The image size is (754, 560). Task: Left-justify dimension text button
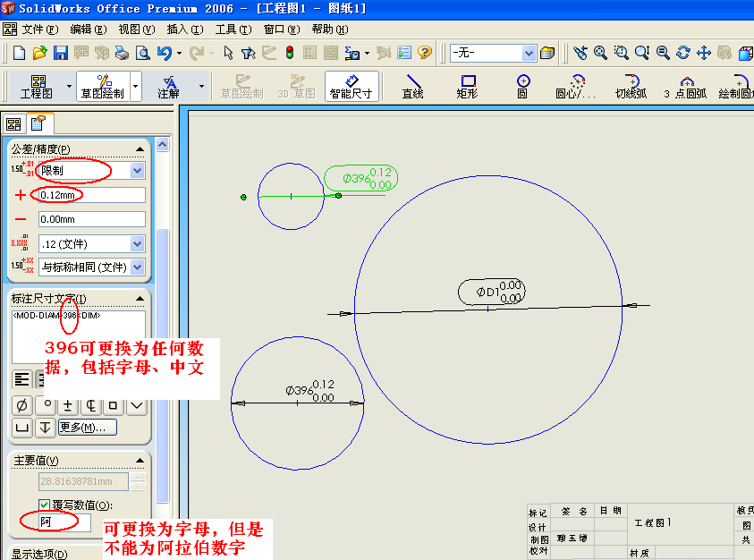pos(22,379)
